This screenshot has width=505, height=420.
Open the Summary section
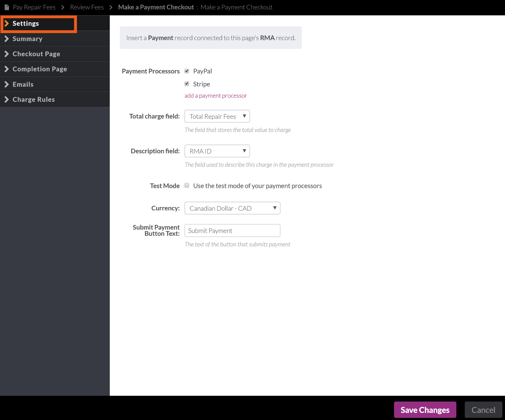(x=55, y=39)
